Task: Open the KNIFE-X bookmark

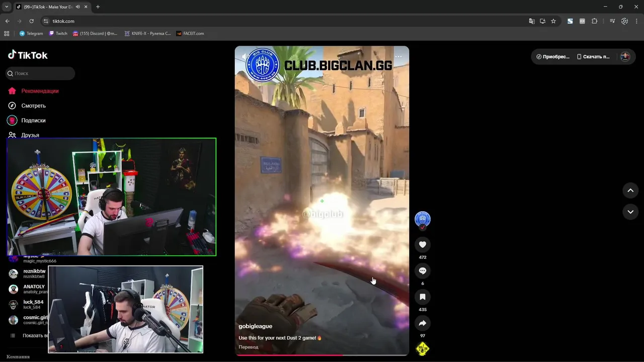Action: [147, 34]
